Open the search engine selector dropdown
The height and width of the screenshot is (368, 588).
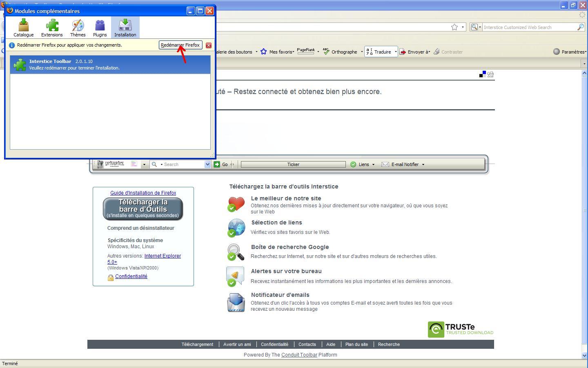click(x=476, y=27)
